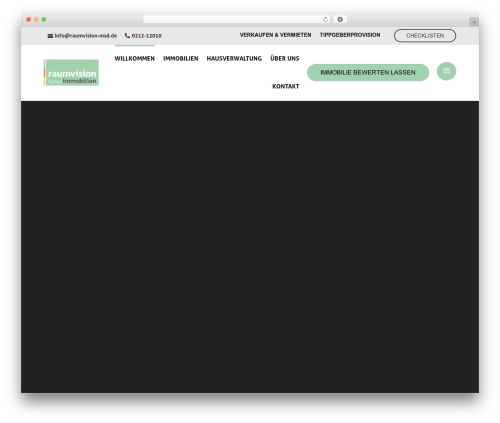The width and height of the screenshot is (500, 423).
Task: Go to the Immobilien page
Action: (x=181, y=58)
